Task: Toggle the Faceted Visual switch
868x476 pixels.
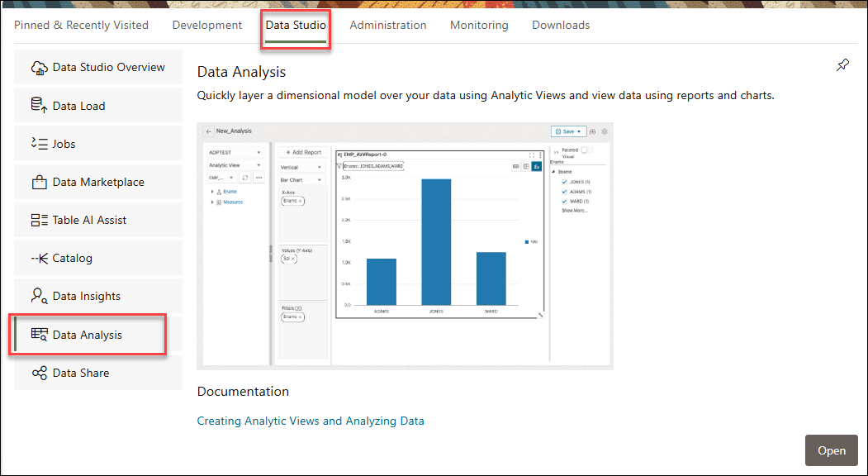Action: pyautogui.click(x=586, y=150)
